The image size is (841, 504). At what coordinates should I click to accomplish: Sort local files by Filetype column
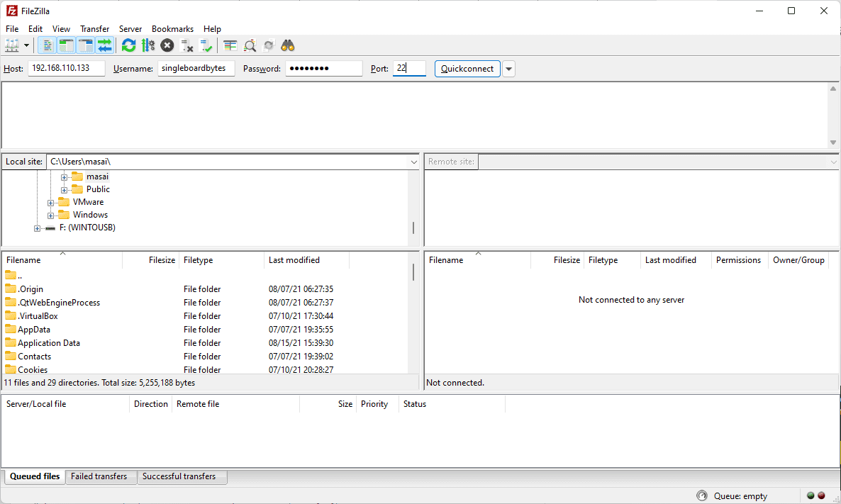point(221,260)
